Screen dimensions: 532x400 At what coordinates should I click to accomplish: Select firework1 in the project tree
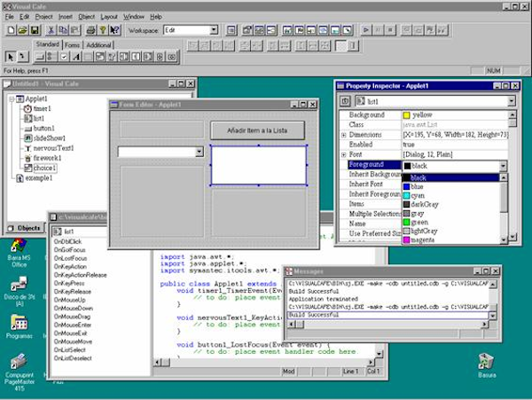(47, 158)
